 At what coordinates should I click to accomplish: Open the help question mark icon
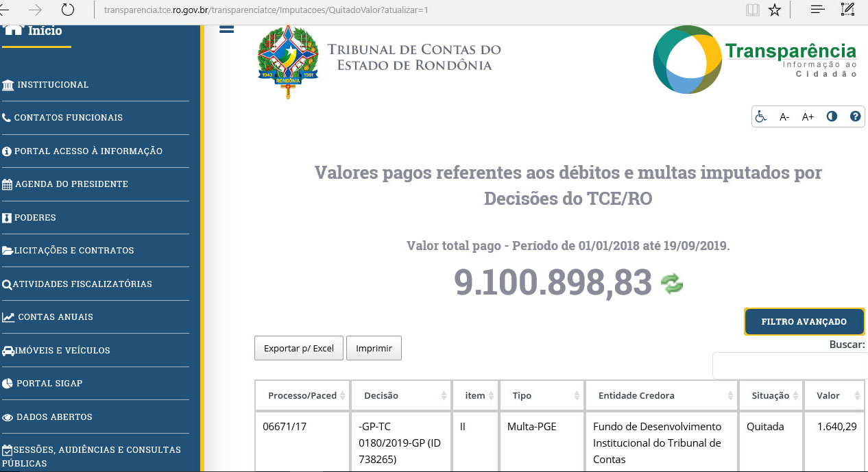tap(855, 116)
